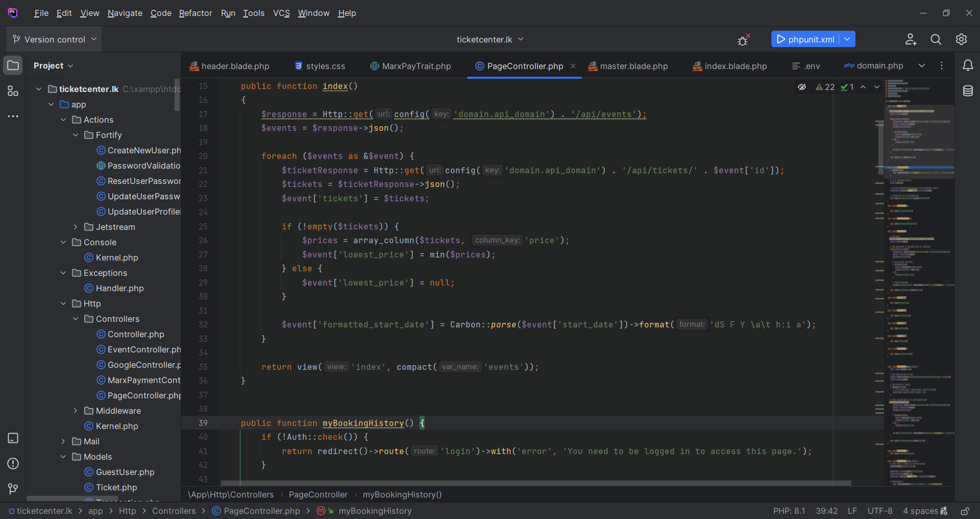Select Handler.php in project tree

point(114,288)
